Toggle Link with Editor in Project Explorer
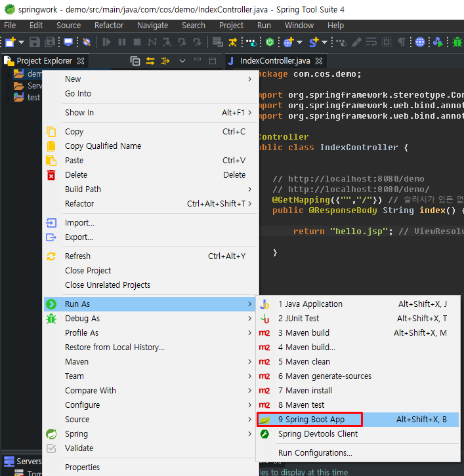The height and width of the screenshot is (476, 464). 150,62
